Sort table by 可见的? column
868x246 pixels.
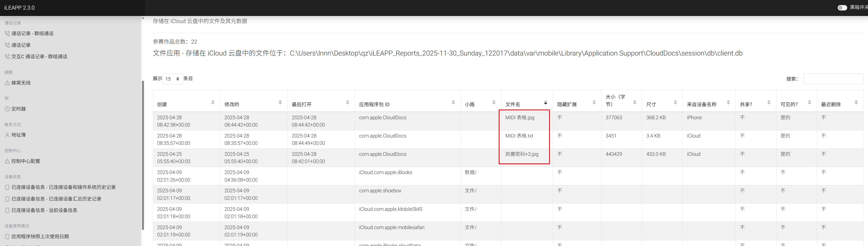pos(797,101)
